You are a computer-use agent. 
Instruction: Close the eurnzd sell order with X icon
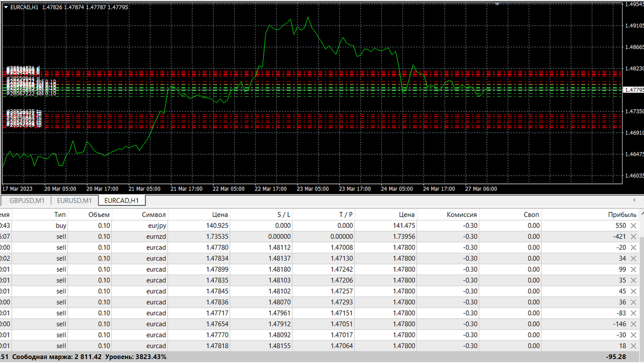(x=634, y=237)
